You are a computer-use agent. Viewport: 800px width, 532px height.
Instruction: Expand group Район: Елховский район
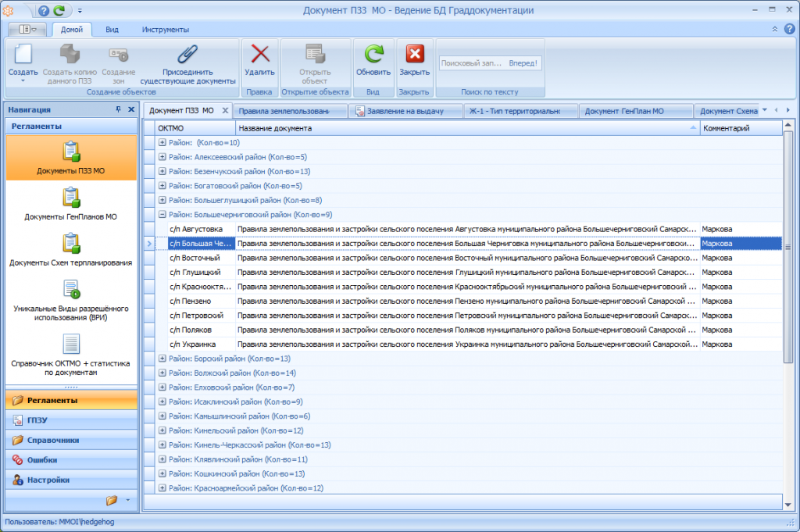coord(162,387)
